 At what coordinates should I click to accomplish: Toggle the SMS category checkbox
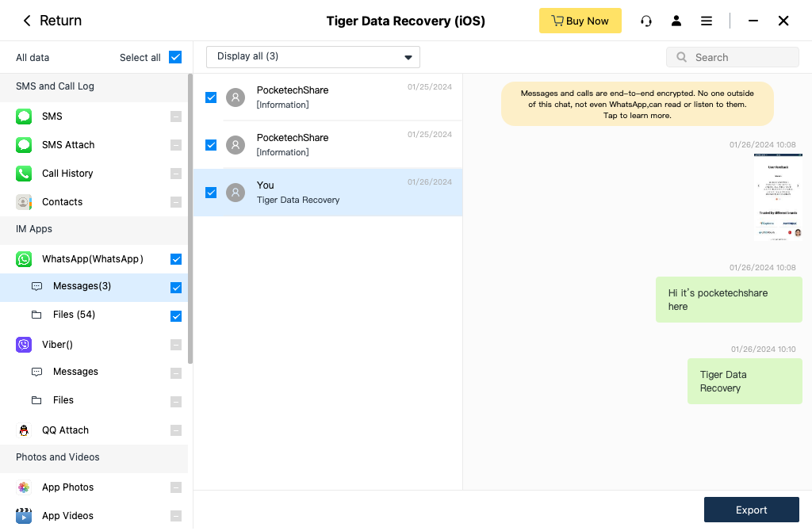click(176, 117)
